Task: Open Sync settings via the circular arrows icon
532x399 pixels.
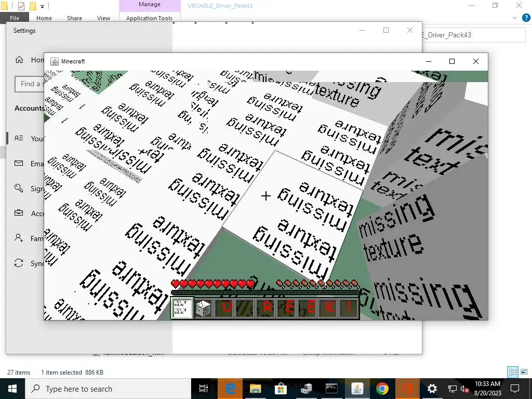Action: point(19,263)
